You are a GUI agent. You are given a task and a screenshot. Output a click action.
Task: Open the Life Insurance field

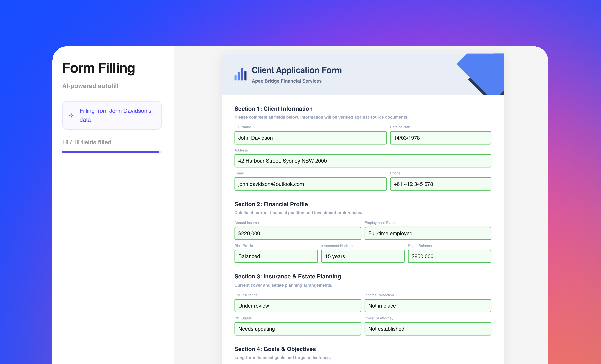pos(298,306)
